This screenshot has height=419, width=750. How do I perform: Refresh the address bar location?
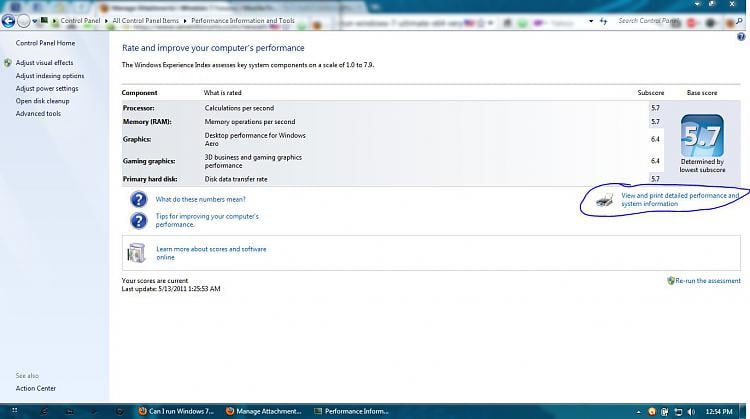pos(604,21)
